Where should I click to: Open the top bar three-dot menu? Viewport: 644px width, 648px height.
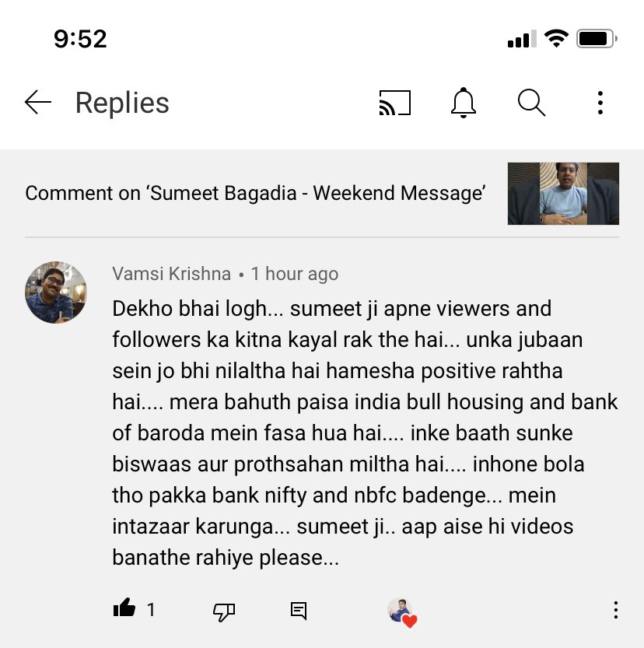600,103
